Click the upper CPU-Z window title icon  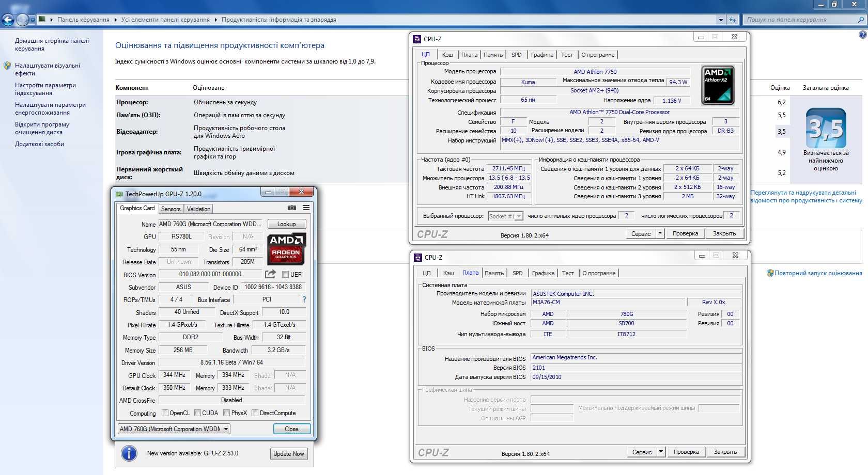(x=417, y=39)
